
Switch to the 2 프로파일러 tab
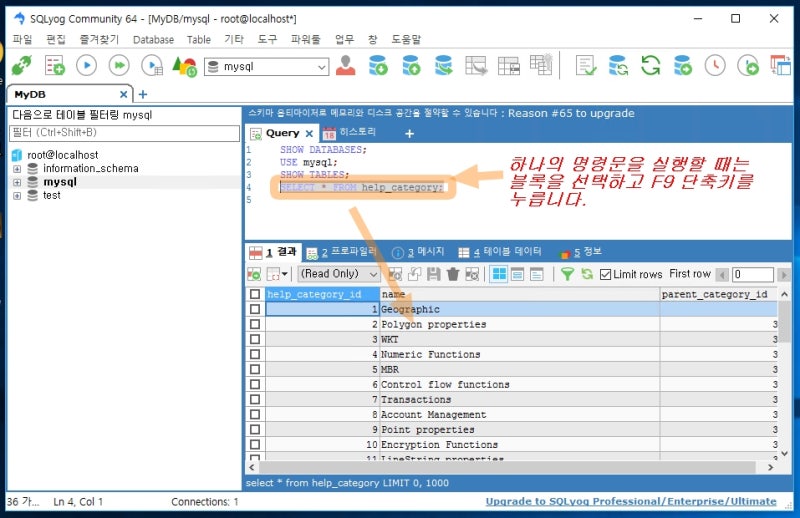pyautogui.click(x=341, y=252)
